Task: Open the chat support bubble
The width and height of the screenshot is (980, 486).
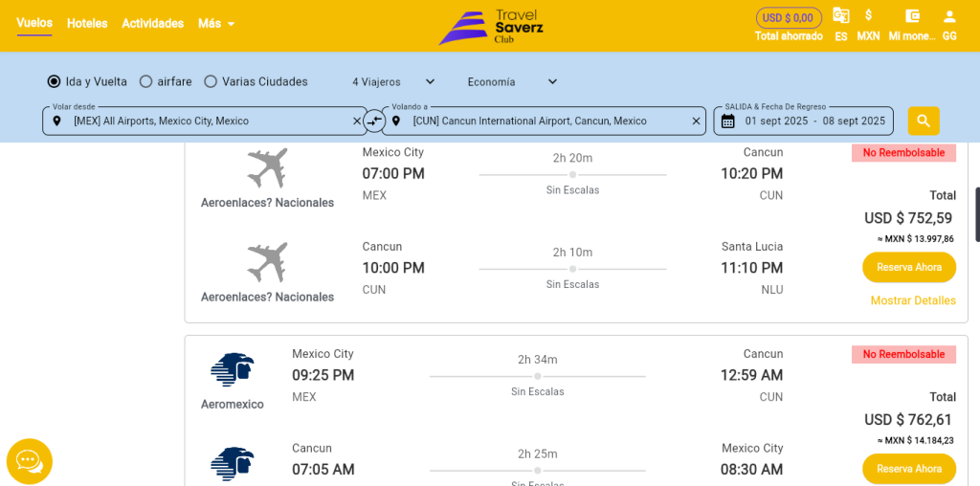Action: pos(30,462)
